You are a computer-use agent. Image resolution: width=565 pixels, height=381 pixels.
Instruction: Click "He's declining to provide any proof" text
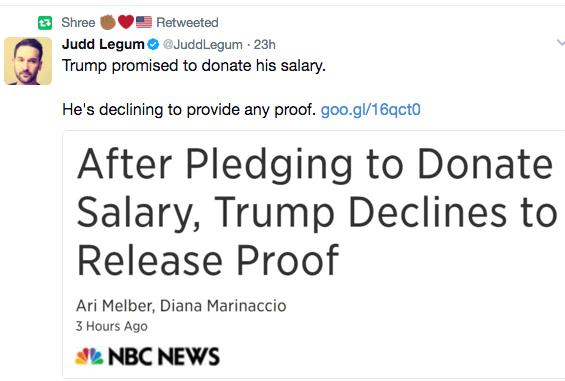189,110
